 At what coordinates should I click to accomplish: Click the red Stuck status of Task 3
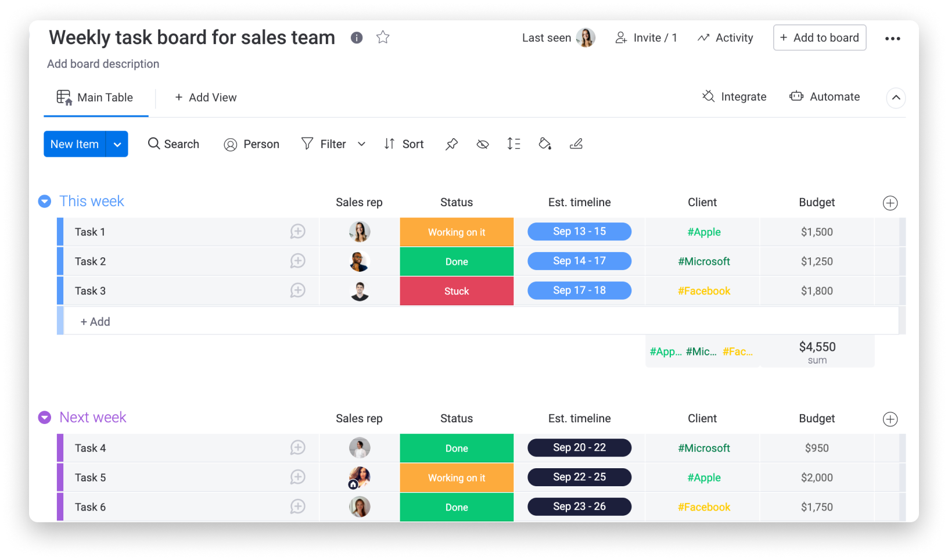[457, 291]
